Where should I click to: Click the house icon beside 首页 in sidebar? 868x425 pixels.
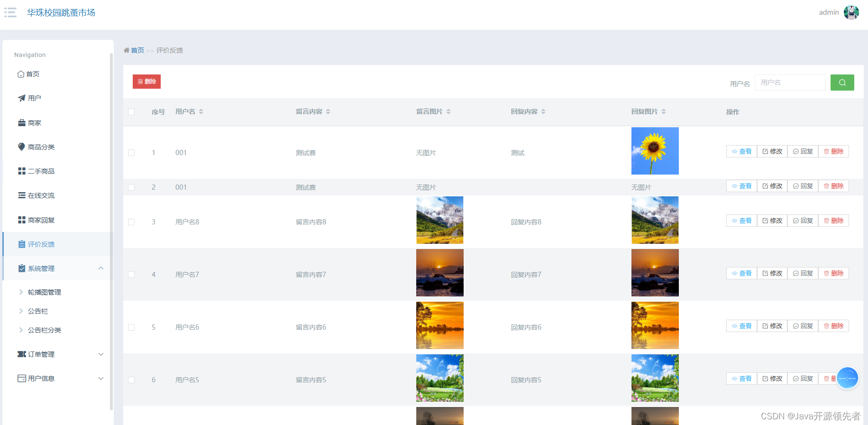[x=21, y=74]
